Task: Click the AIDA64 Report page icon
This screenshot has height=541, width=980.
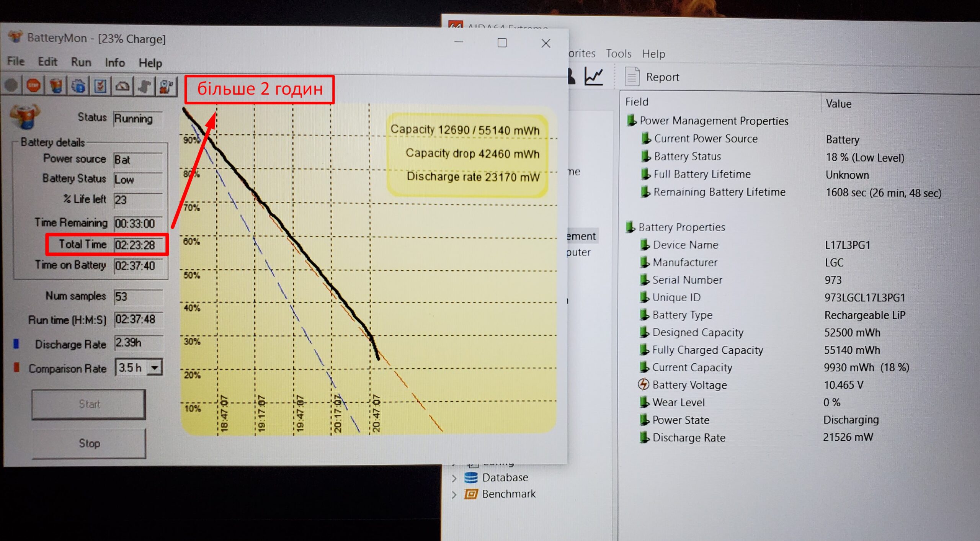Action: point(632,77)
